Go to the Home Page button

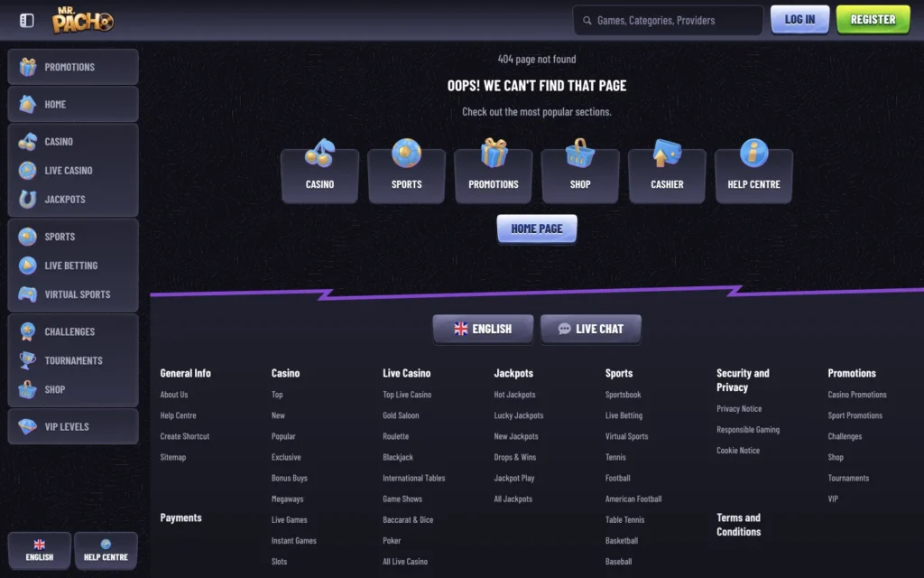pos(537,228)
